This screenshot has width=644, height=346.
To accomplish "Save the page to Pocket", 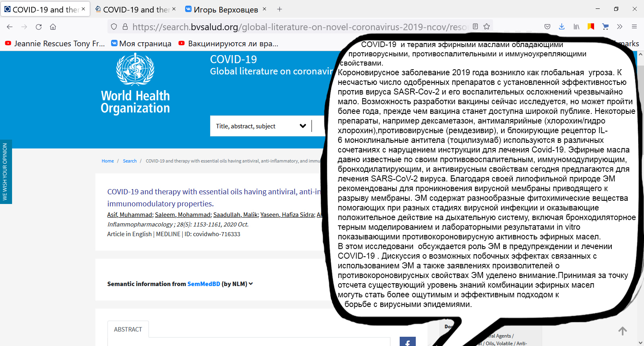I will pyautogui.click(x=547, y=27).
